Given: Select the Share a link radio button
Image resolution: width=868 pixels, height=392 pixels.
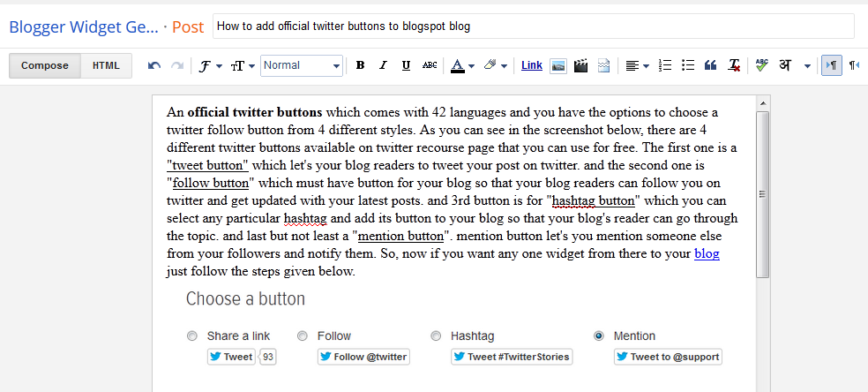Looking at the screenshot, I should tap(192, 336).
